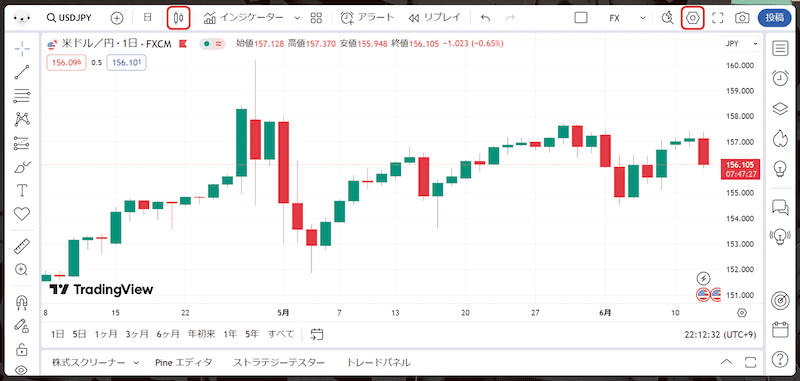Viewport: 800px width, 381px height.
Task: Open the watchlist panel icon
Action: [x=780, y=48]
